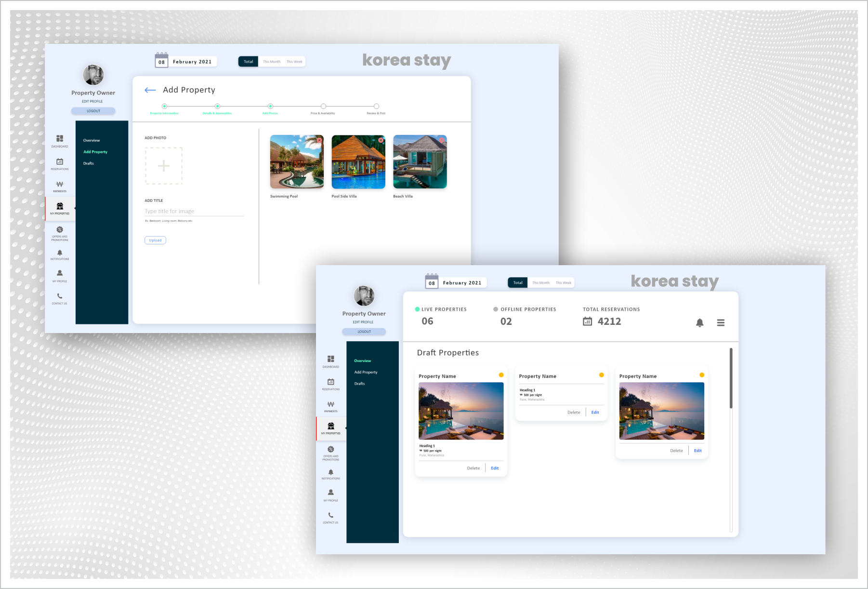
Task: Select the Review & Post step circle
Action: (x=376, y=106)
